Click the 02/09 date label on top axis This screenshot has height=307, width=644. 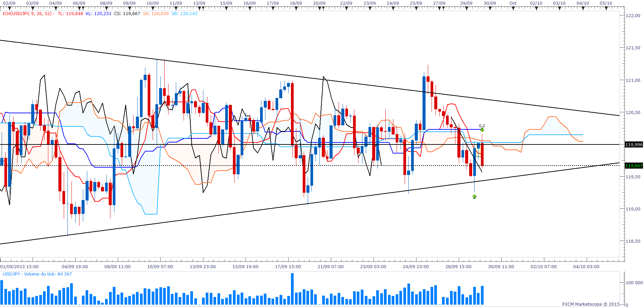(9, 3)
